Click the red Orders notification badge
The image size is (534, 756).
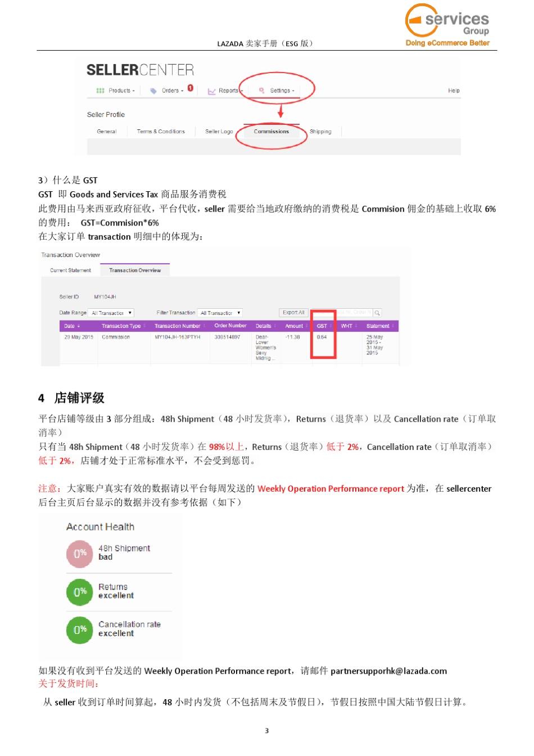tap(191, 88)
